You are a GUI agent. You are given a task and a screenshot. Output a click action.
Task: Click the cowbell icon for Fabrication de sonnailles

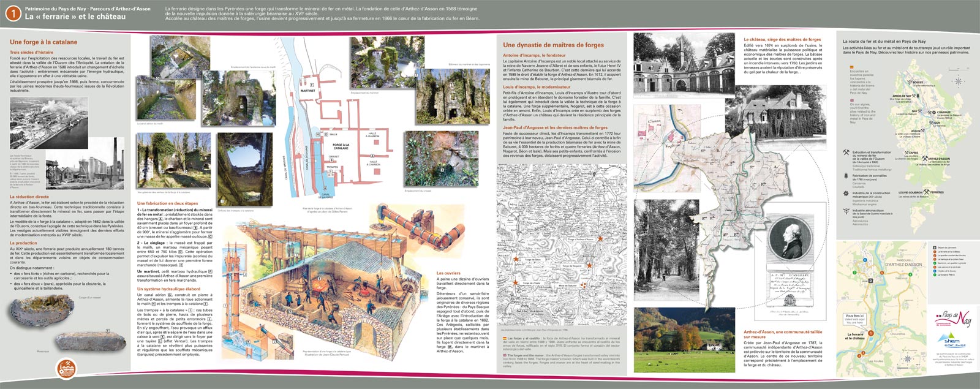pos(846,176)
